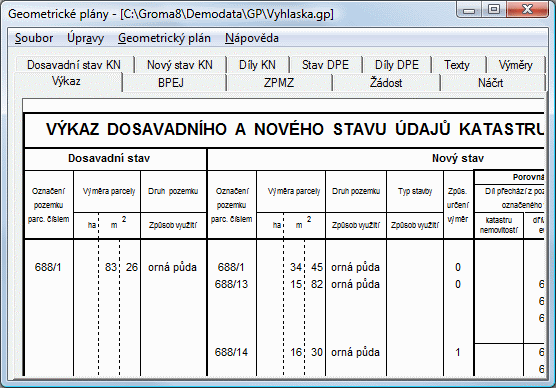Open the Úpravy menu
The width and height of the screenshot is (556, 388).
[85, 38]
